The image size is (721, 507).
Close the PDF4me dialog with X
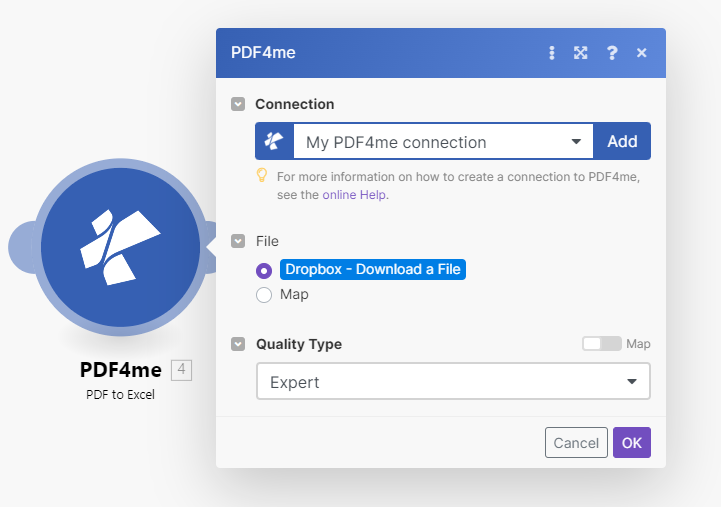[x=641, y=53]
